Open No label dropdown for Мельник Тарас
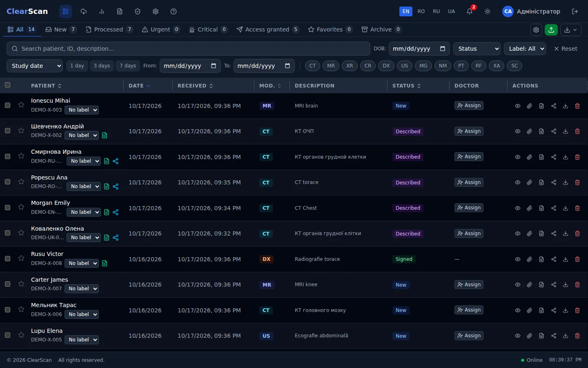This screenshot has width=588, height=368. point(82,314)
